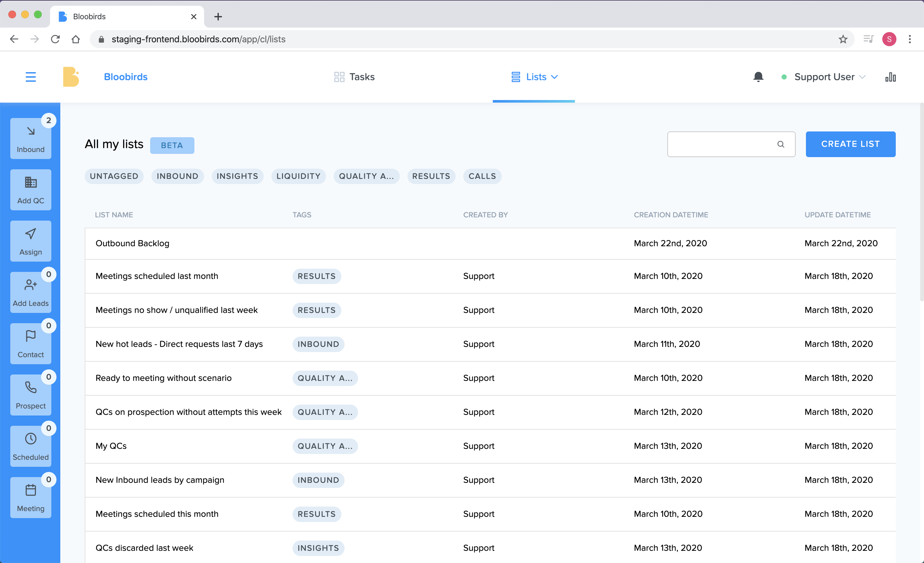Click the search magnifier icon
This screenshot has width=924, height=563.
pyautogui.click(x=781, y=144)
